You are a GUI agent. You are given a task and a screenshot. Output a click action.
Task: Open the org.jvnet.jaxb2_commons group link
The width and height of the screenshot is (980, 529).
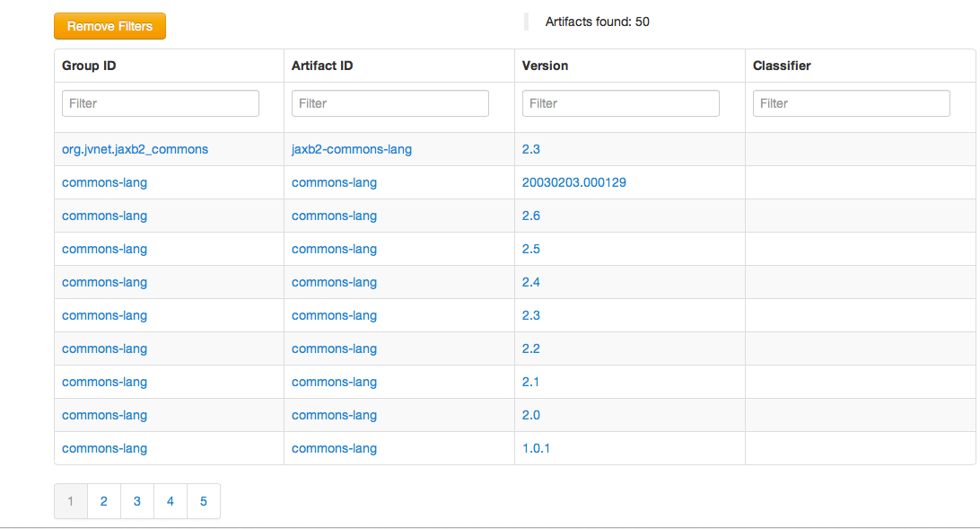[x=135, y=149]
